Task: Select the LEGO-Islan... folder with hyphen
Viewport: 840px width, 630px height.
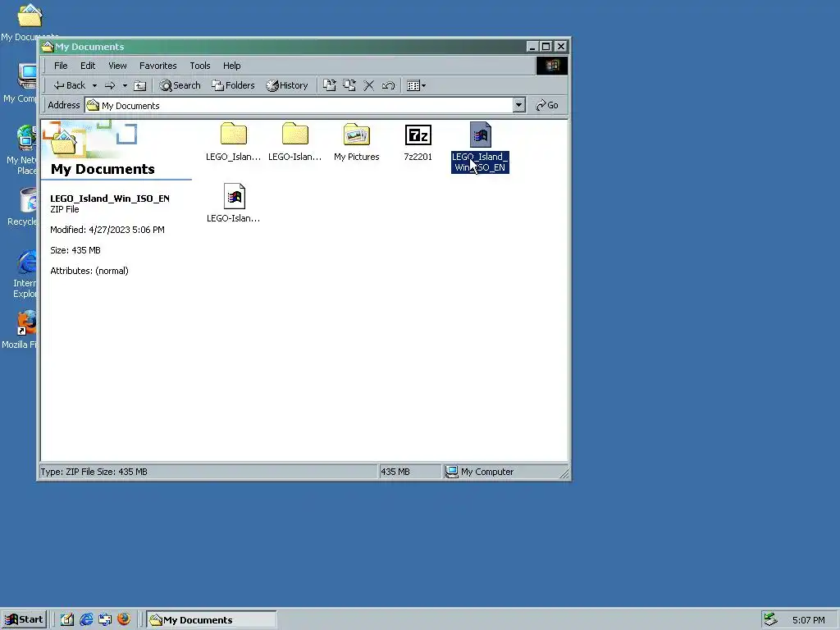Action: (294, 142)
